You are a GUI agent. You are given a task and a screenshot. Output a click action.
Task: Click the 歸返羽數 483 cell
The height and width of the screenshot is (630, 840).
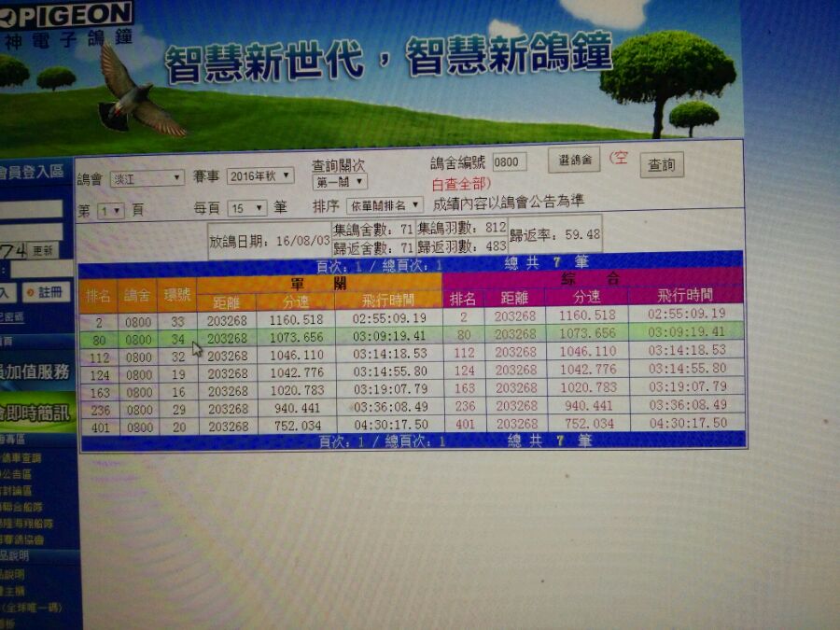pyautogui.click(x=462, y=246)
